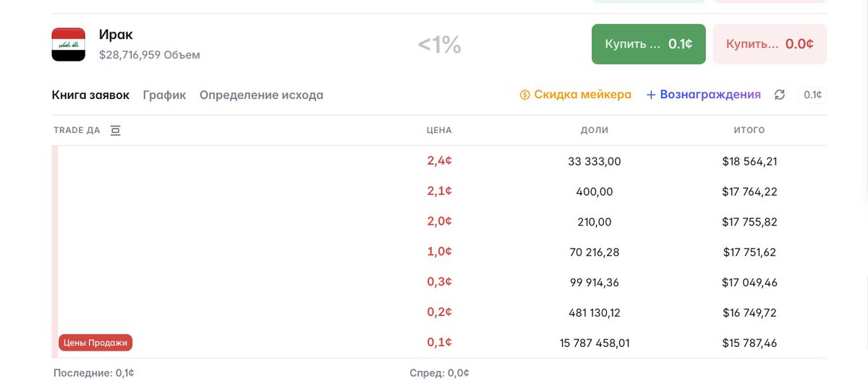Click the green Купить 0.1¢ button
The width and height of the screenshot is (868, 386).
pyautogui.click(x=649, y=44)
